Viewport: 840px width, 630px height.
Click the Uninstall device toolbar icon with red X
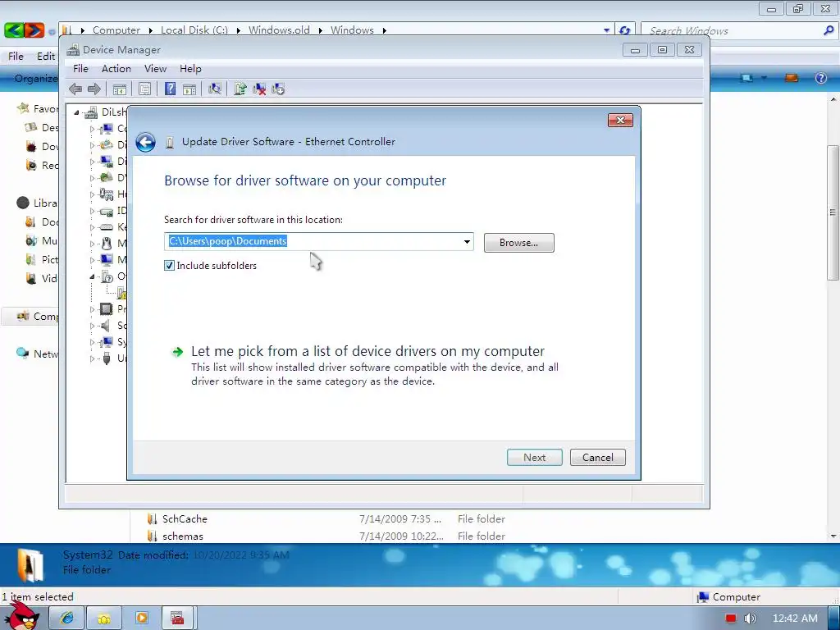259,89
